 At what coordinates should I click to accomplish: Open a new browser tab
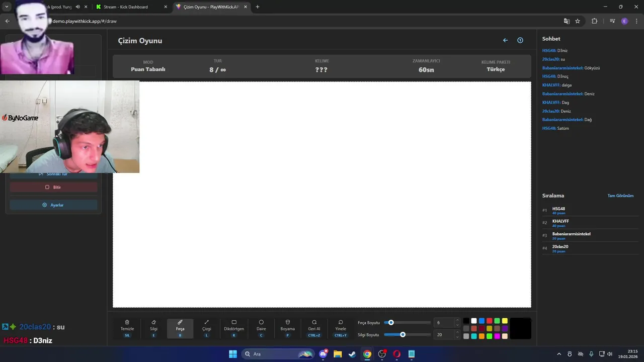[x=258, y=7]
